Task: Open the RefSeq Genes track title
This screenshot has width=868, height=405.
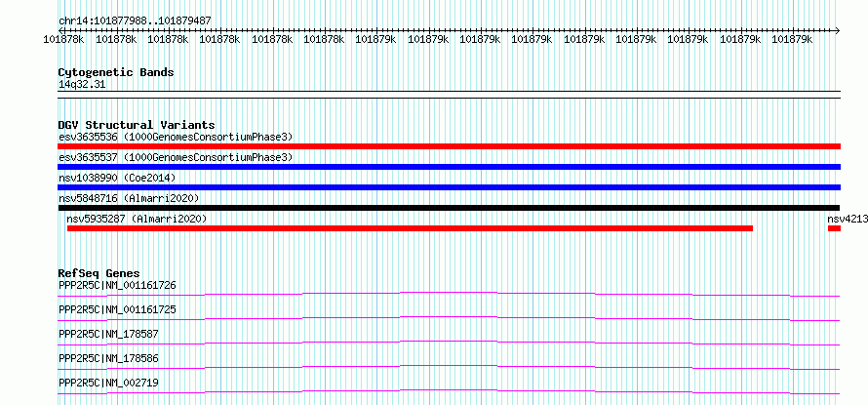Action: coord(99,273)
